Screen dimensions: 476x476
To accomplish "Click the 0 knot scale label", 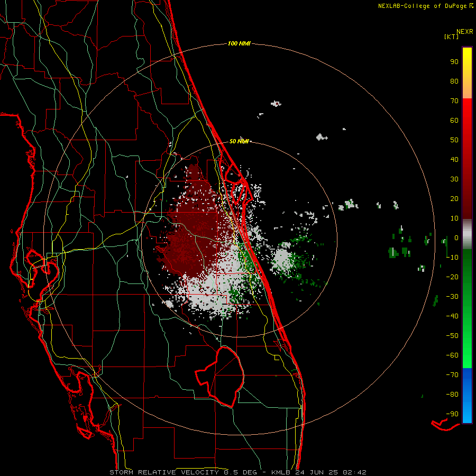I will [456, 237].
